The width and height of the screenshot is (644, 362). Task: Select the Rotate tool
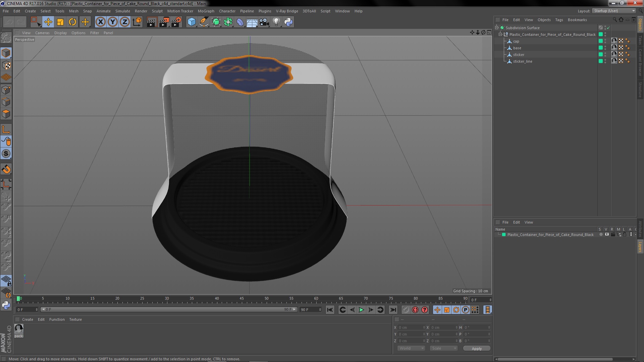(72, 22)
